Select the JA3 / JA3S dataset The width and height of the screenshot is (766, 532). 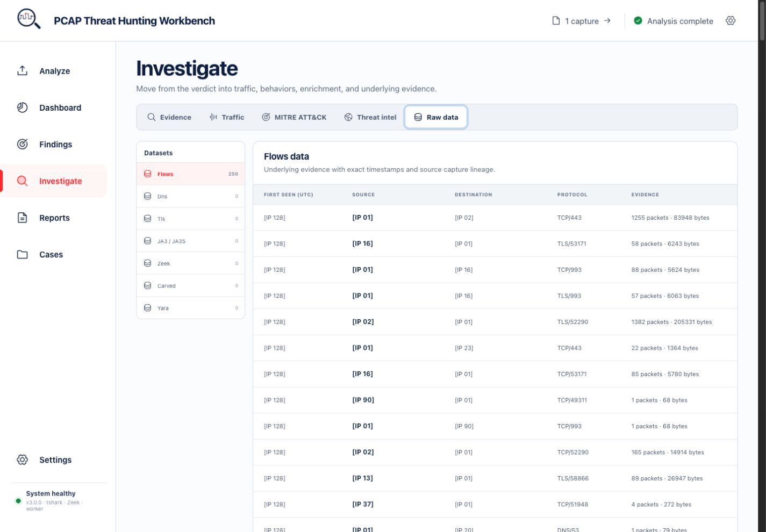(191, 241)
